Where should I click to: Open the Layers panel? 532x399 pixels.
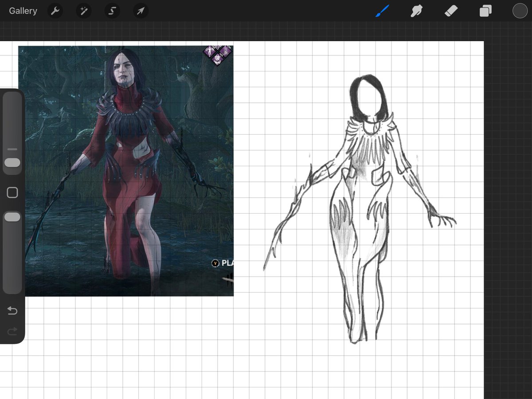[485, 11]
